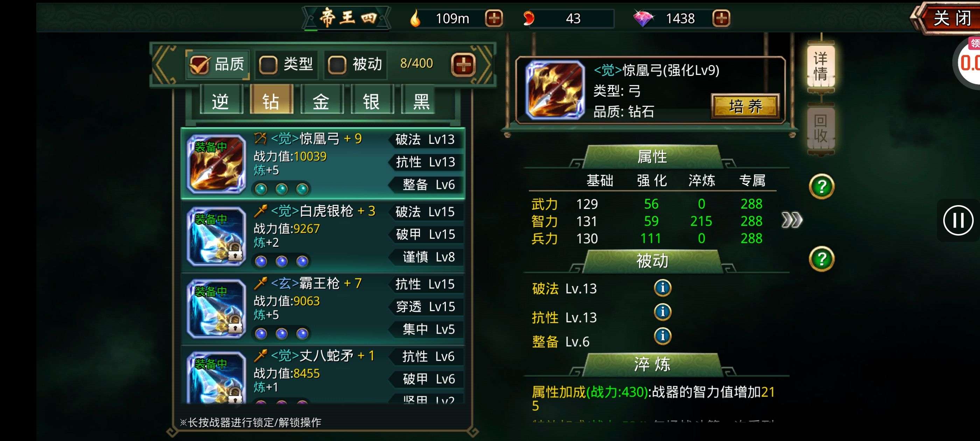Image resolution: width=980 pixels, height=441 pixels.
Task: Switch to the 金 quality tab
Action: [321, 100]
